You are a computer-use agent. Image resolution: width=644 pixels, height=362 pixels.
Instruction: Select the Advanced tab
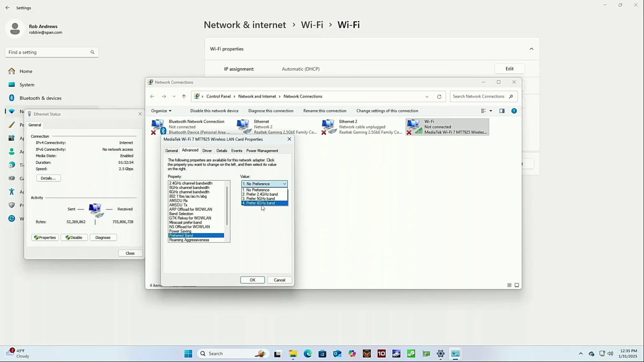tap(190, 150)
